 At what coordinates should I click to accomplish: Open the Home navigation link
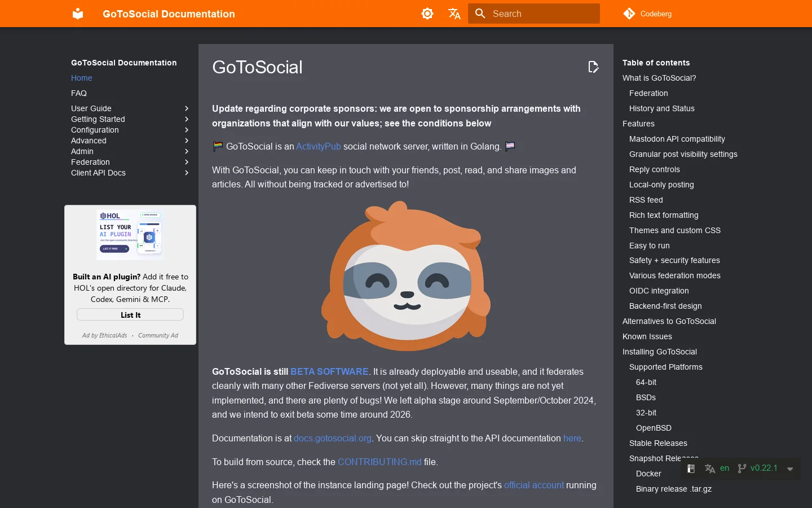pos(82,78)
